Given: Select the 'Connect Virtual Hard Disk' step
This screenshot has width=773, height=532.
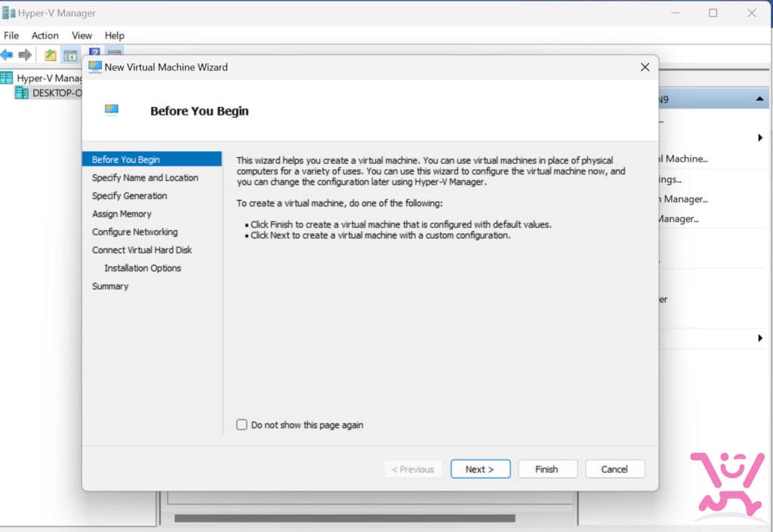Looking at the screenshot, I should pos(142,250).
